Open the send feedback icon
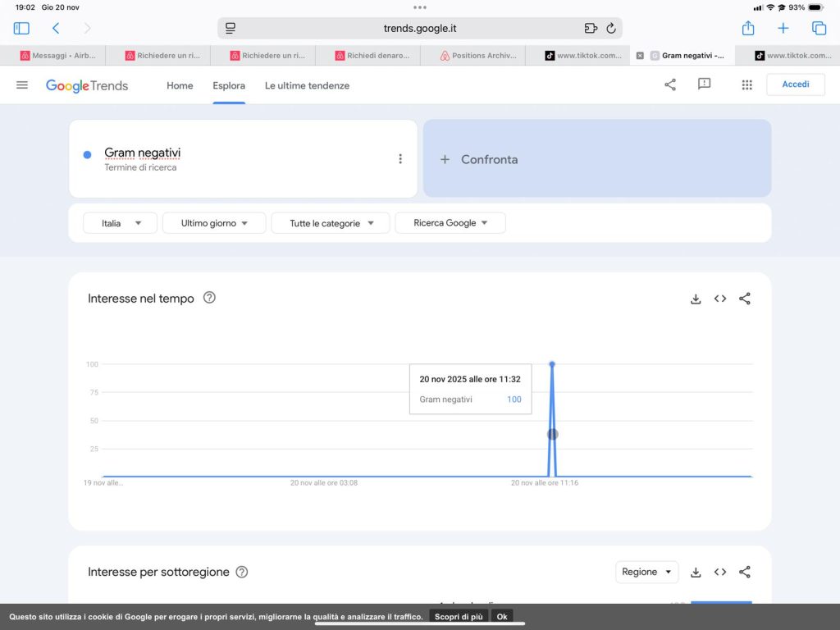Viewport: 840px width, 630px height. click(x=704, y=84)
